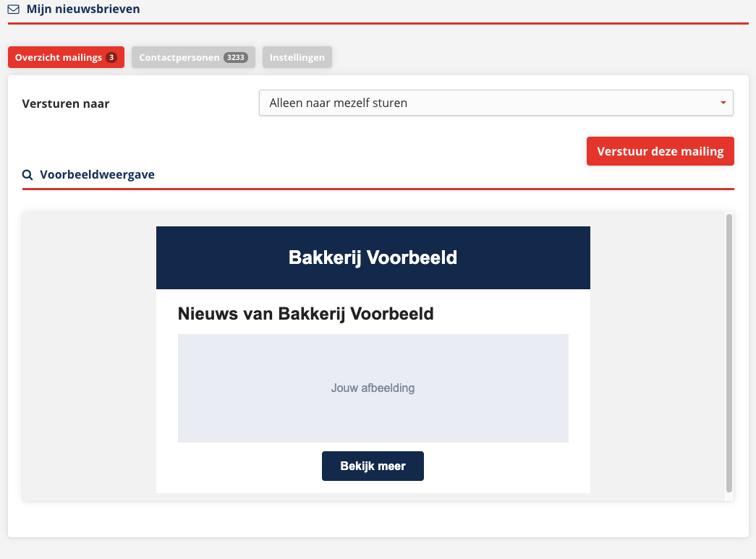Viewport: 756px width, 559px height.
Task: Click the magnifier icon beside Voorbeeldweergave
Action: coord(27,174)
